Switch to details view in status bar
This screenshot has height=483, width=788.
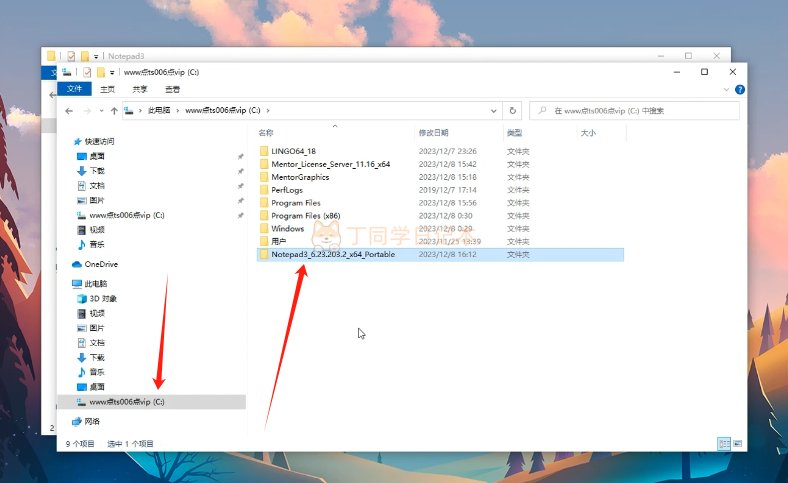pyautogui.click(x=724, y=444)
